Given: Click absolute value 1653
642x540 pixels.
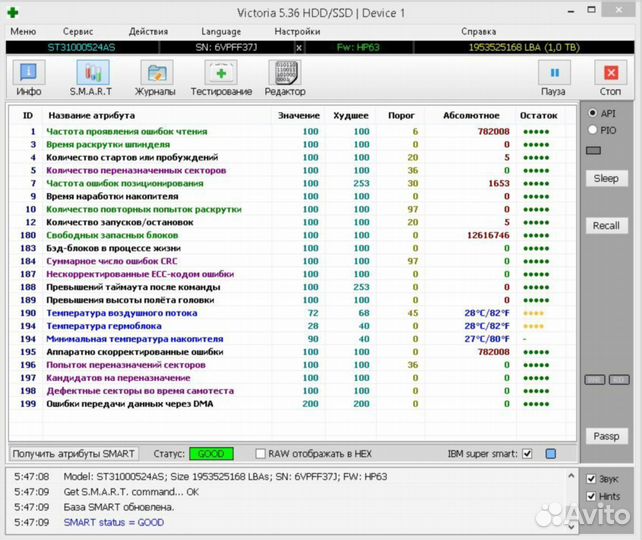Looking at the screenshot, I should point(499,183).
